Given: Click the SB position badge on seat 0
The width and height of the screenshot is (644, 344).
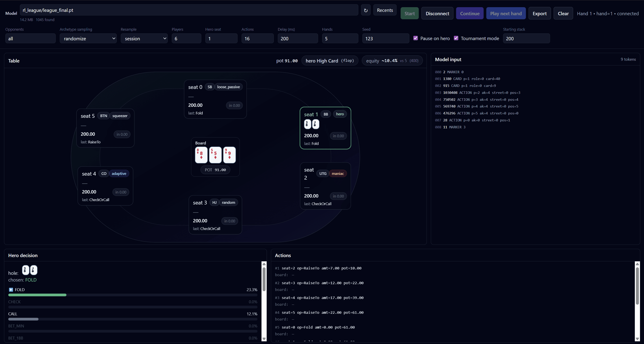Looking at the screenshot, I should (x=210, y=87).
